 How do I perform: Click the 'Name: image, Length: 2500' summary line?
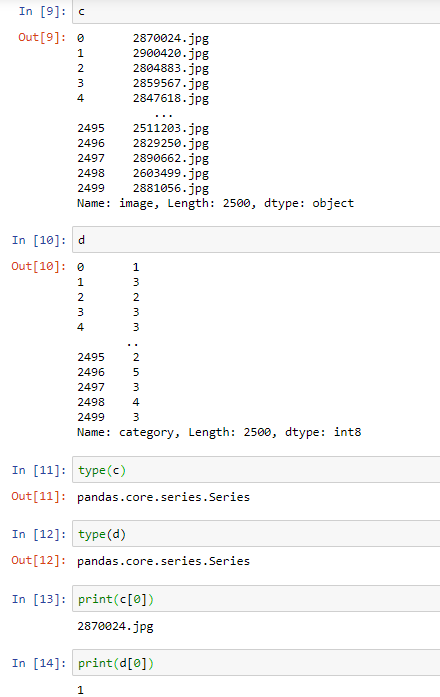point(216,204)
